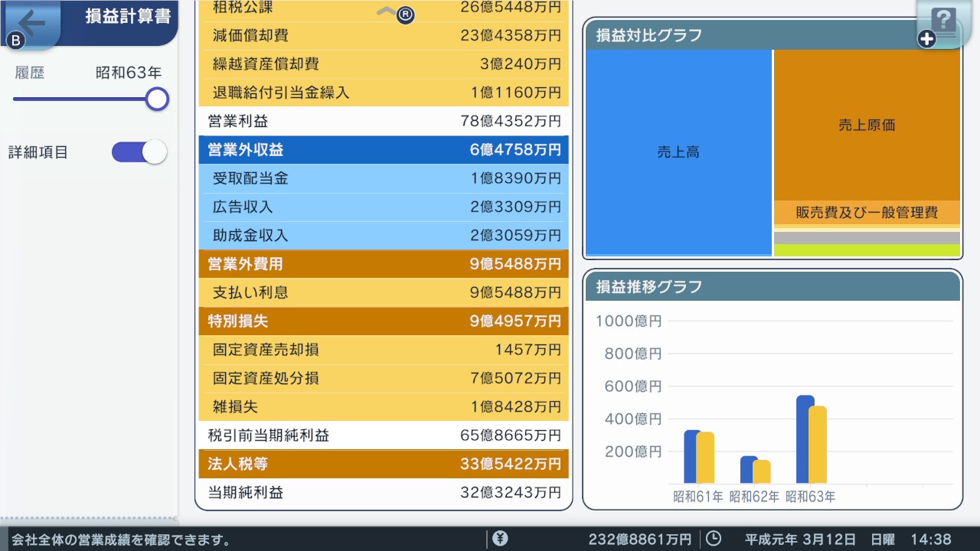Click the clock icon in status bar
The width and height of the screenshot is (980, 551).
click(713, 539)
